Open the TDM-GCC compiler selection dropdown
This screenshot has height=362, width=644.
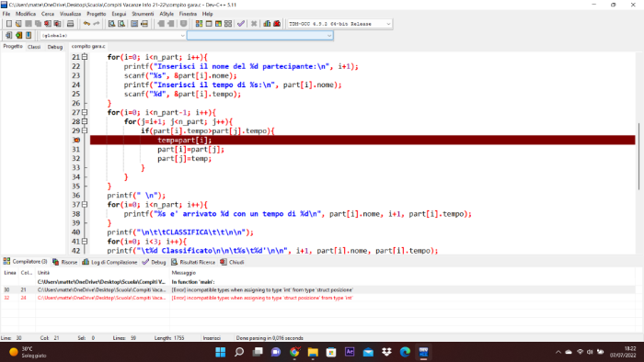coord(339,24)
